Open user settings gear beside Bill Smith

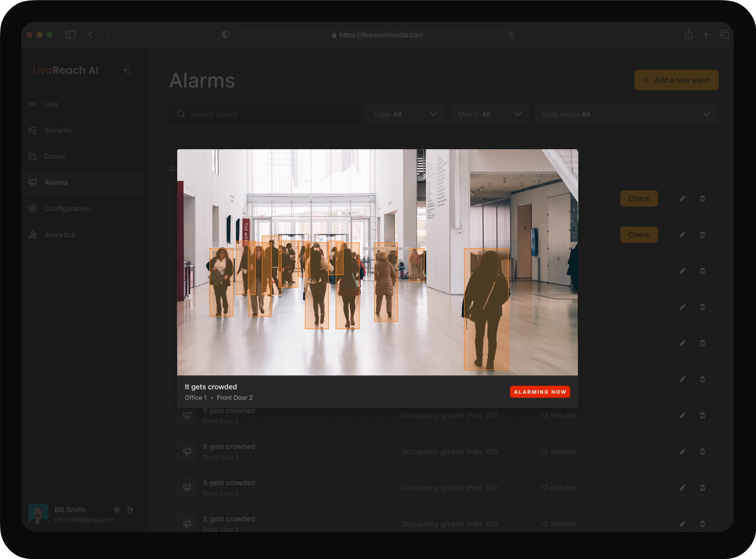[x=117, y=510]
